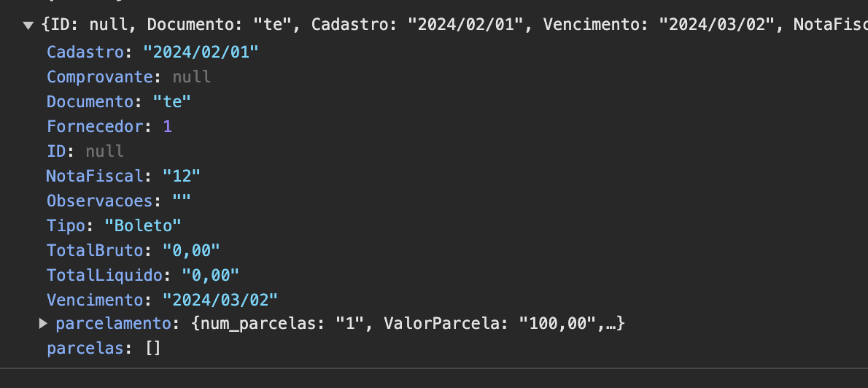Click the null value of Comprovante

pos(192,77)
